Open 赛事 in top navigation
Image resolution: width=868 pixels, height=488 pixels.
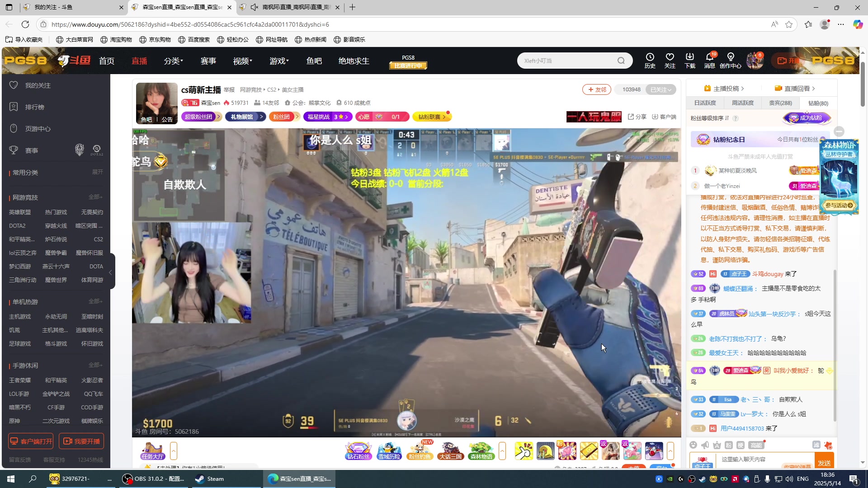click(208, 61)
